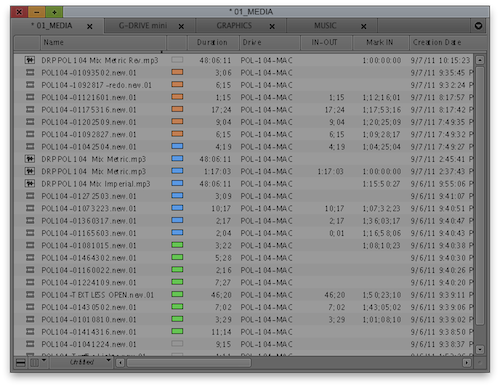
Task: Click clip icon beside POL104-01093502.new.01
Action: pyautogui.click(x=30, y=72)
